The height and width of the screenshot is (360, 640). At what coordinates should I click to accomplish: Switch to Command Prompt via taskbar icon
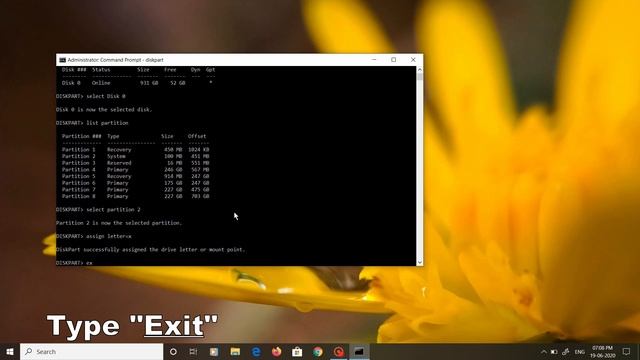point(359,351)
